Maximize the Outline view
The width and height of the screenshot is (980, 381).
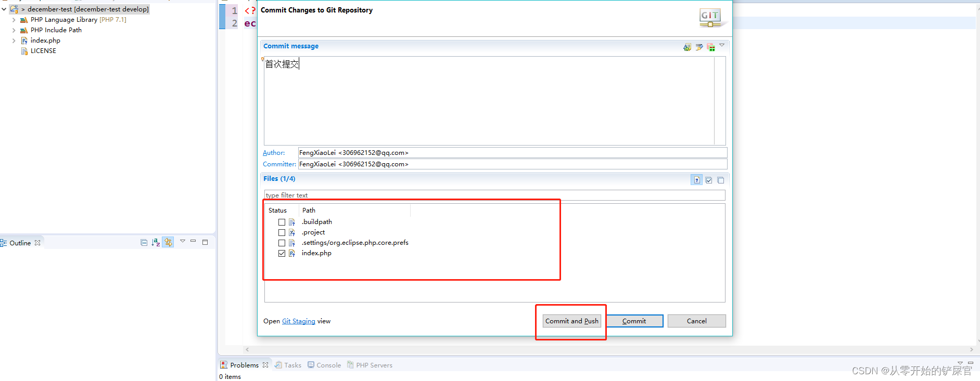pyautogui.click(x=205, y=242)
